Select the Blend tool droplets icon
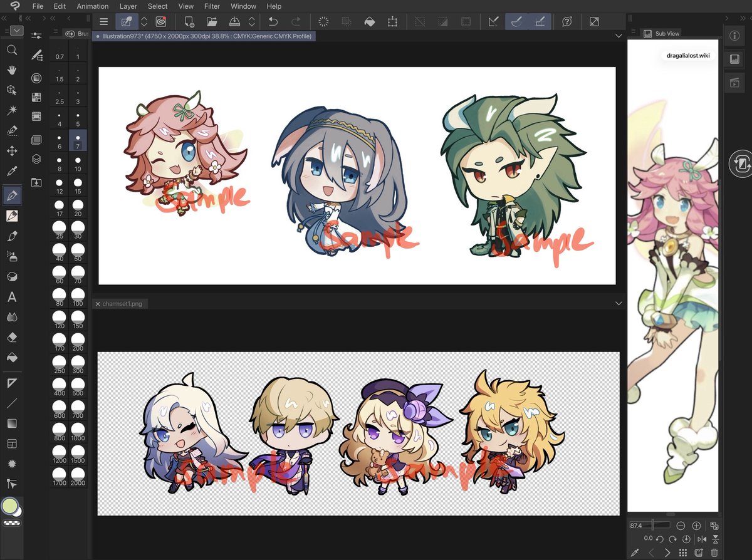This screenshot has width=752, height=560. (11, 317)
